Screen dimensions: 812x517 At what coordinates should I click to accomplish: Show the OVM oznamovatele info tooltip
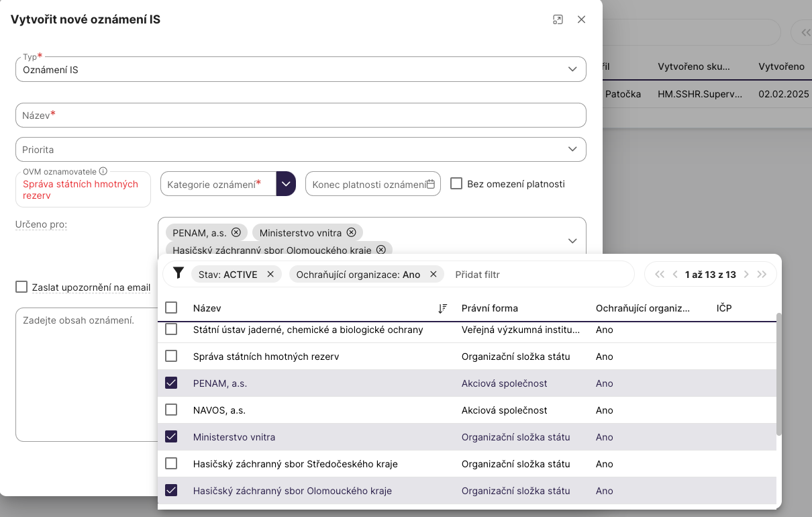(x=103, y=171)
